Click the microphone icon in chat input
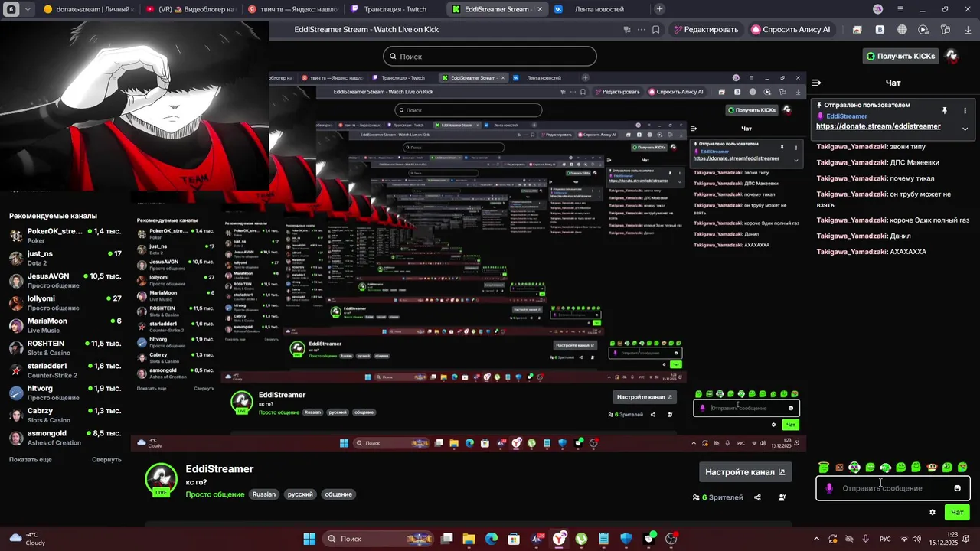The image size is (980, 551). (x=829, y=488)
